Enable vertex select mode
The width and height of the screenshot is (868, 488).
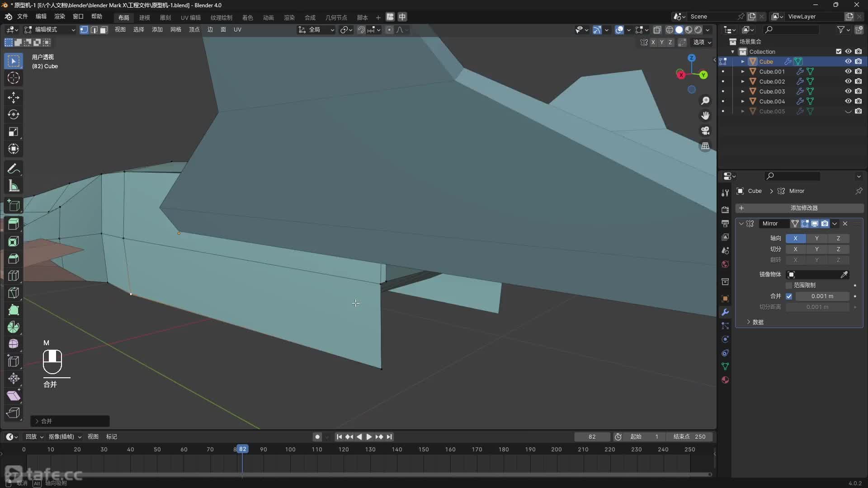[x=84, y=30]
